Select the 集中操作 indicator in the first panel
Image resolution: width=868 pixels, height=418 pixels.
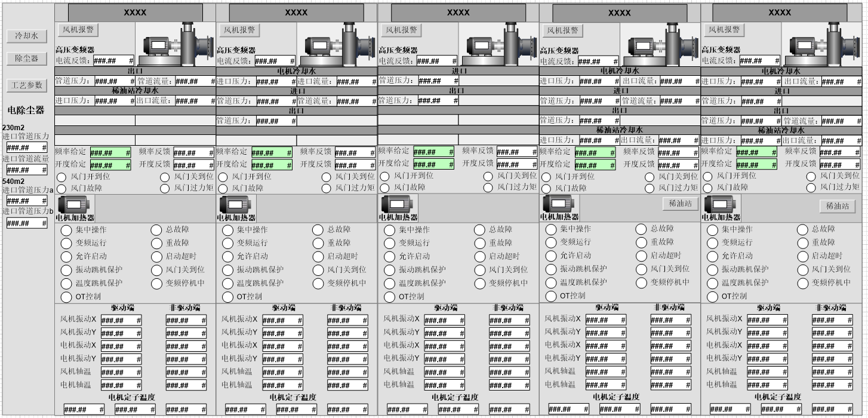click(66, 230)
